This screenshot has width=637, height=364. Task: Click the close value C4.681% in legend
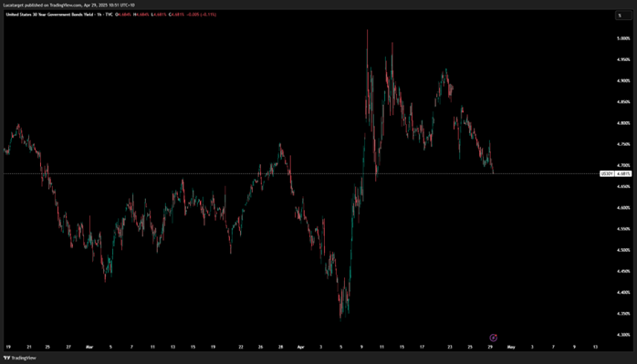pos(176,15)
